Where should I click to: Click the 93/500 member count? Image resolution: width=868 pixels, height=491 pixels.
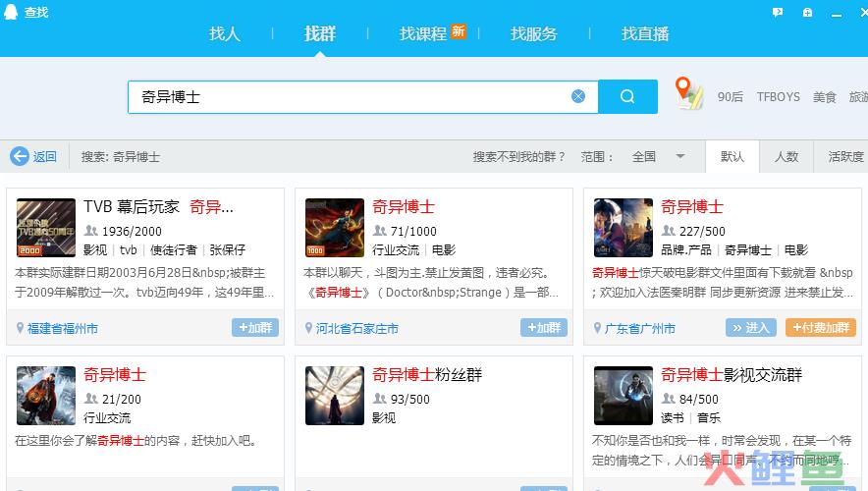point(410,399)
